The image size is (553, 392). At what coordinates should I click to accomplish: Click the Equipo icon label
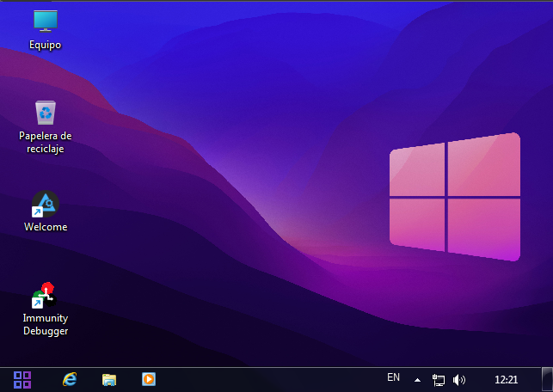(45, 45)
